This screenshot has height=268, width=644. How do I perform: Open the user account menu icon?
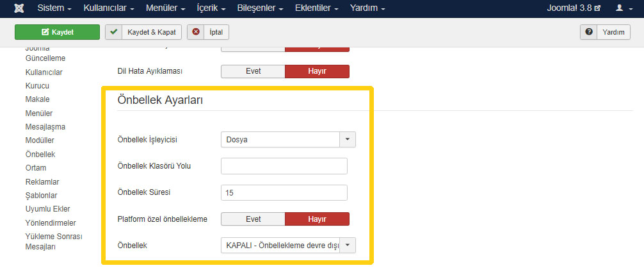622,8
